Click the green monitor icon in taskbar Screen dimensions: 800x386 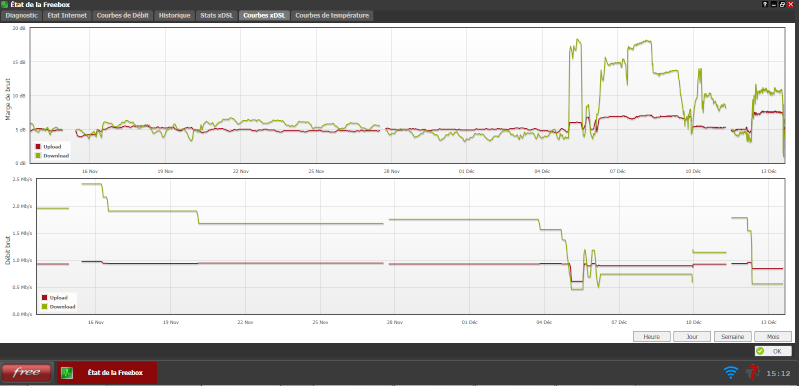tap(67, 373)
